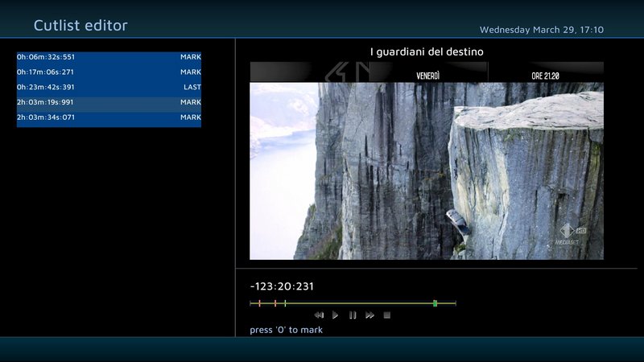This screenshot has height=362, width=644.
Task: Click the first orange cut marker on timeline
Action: tap(259, 303)
